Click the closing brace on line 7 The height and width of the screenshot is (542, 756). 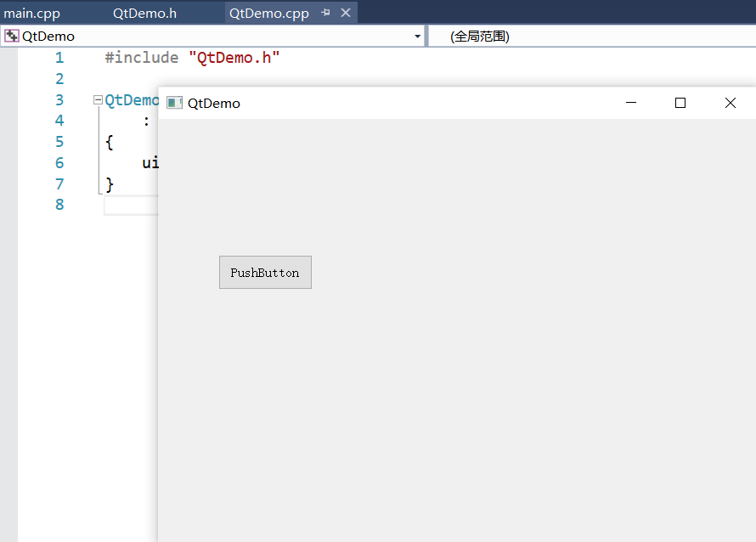[109, 183]
